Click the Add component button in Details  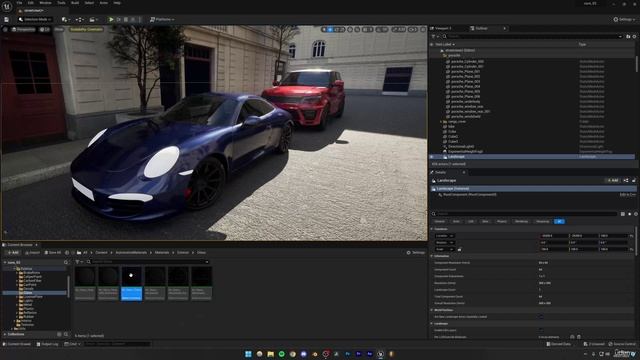[x=613, y=180]
